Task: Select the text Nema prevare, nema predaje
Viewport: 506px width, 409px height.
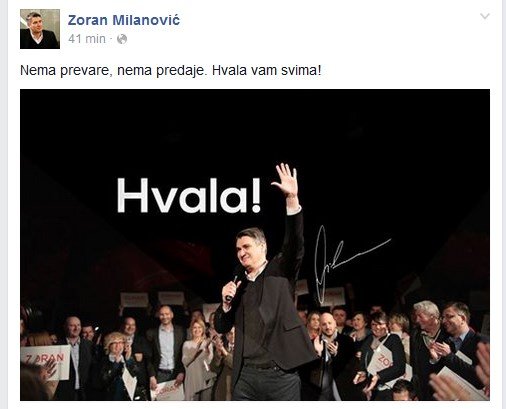Action: click(112, 70)
